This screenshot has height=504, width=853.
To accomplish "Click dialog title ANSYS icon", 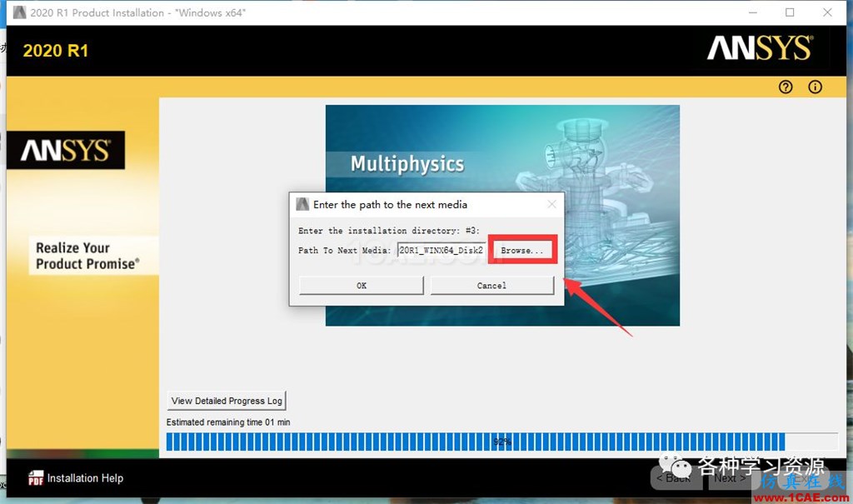I will click(302, 205).
